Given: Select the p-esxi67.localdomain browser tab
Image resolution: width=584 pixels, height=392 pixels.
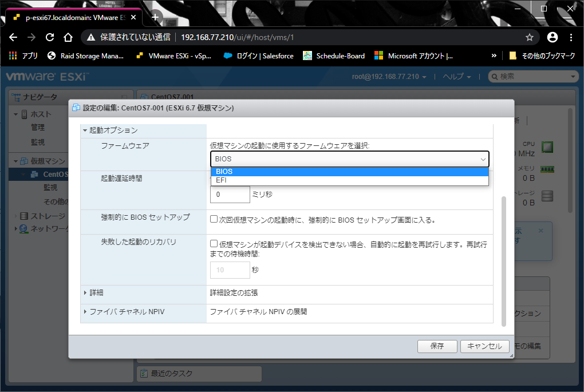Looking at the screenshot, I should (x=74, y=18).
